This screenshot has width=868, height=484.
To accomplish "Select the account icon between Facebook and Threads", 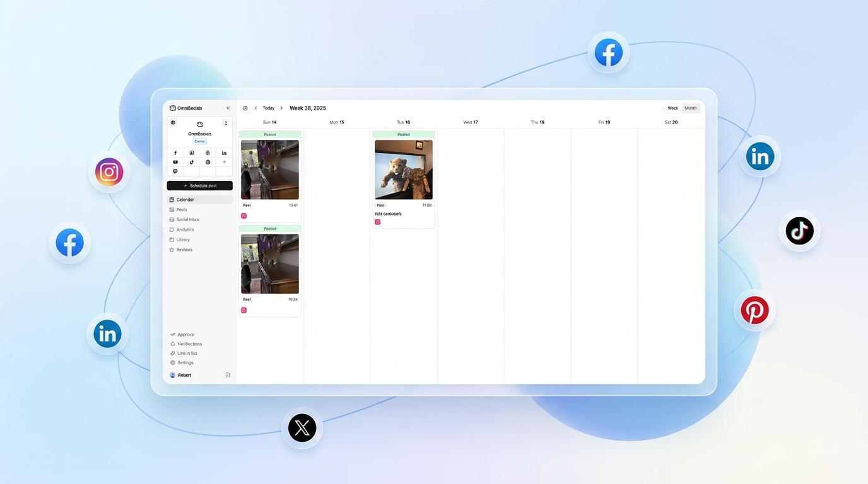I will coord(192,153).
